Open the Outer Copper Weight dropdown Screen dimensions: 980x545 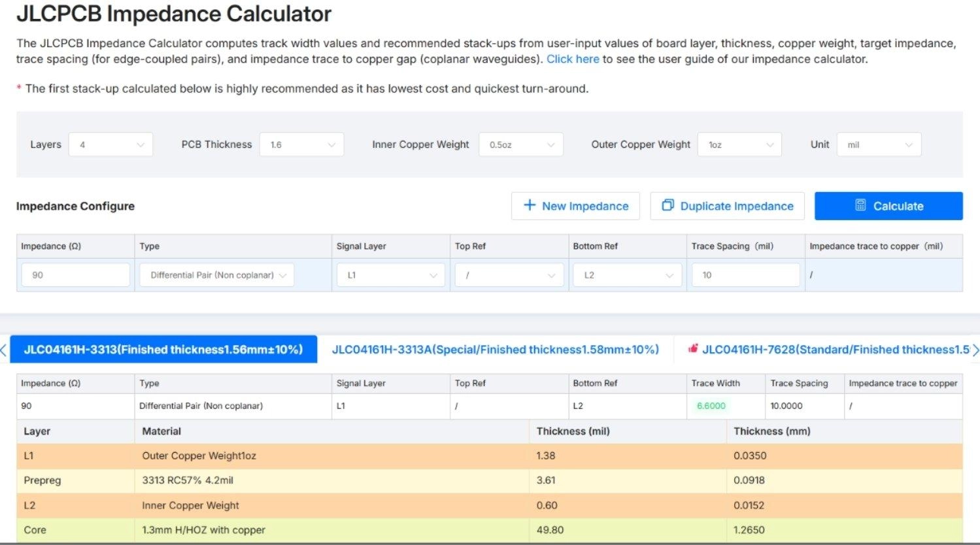pyautogui.click(x=740, y=144)
